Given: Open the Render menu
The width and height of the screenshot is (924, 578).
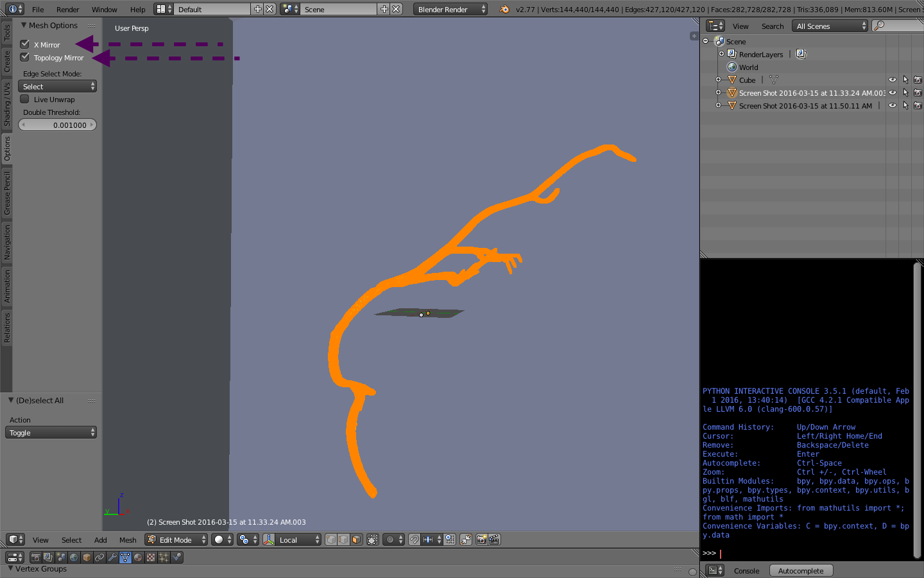Looking at the screenshot, I should click(x=67, y=10).
